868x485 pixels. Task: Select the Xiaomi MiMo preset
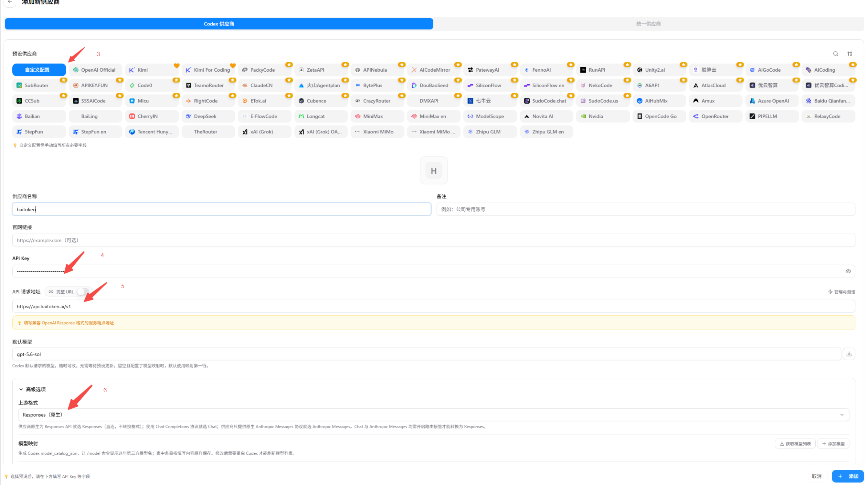pos(377,132)
